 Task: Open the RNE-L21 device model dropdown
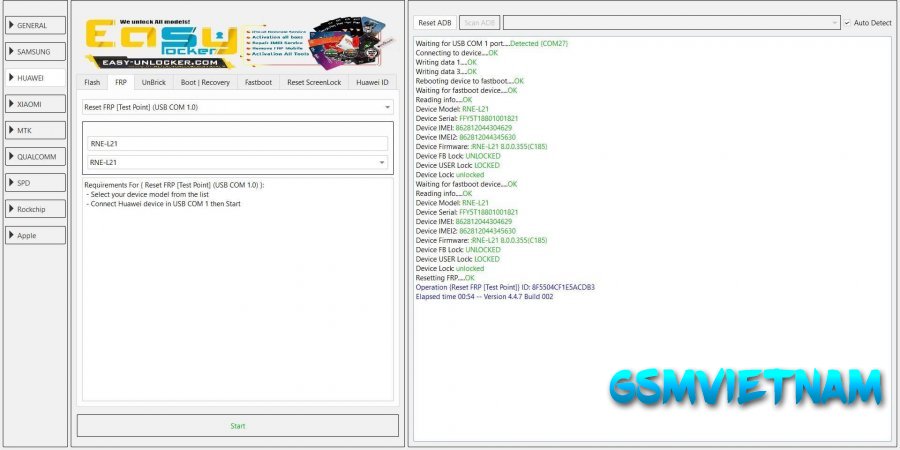pos(238,162)
